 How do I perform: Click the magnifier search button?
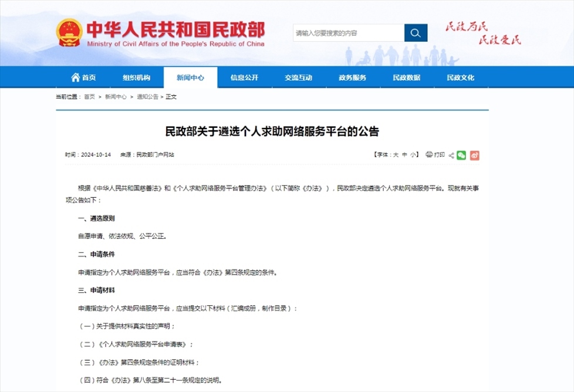(416, 33)
